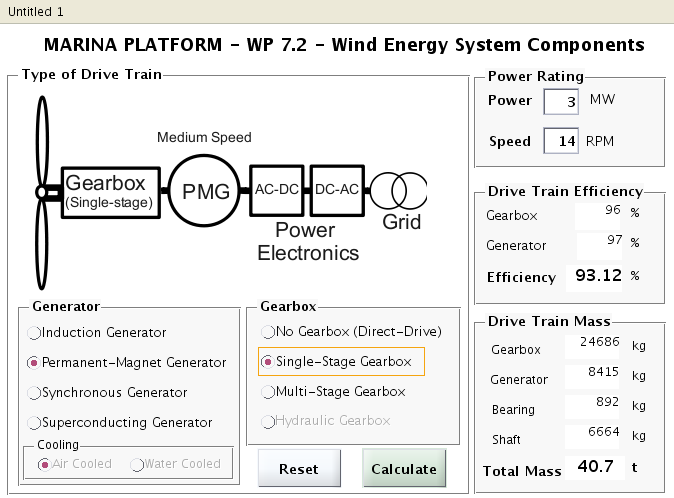Image resolution: width=674 pixels, height=498 pixels.
Task: Choose Synchronous Generator radio button
Action: click(37, 392)
